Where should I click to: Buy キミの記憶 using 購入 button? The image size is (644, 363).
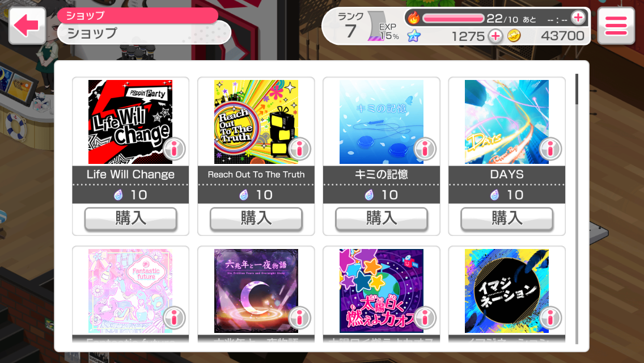(x=382, y=218)
